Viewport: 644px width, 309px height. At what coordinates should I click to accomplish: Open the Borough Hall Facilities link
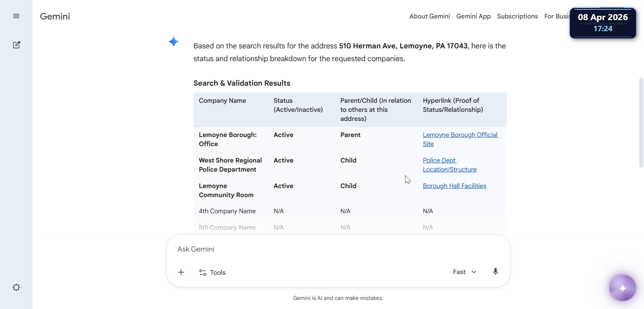click(454, 186)
